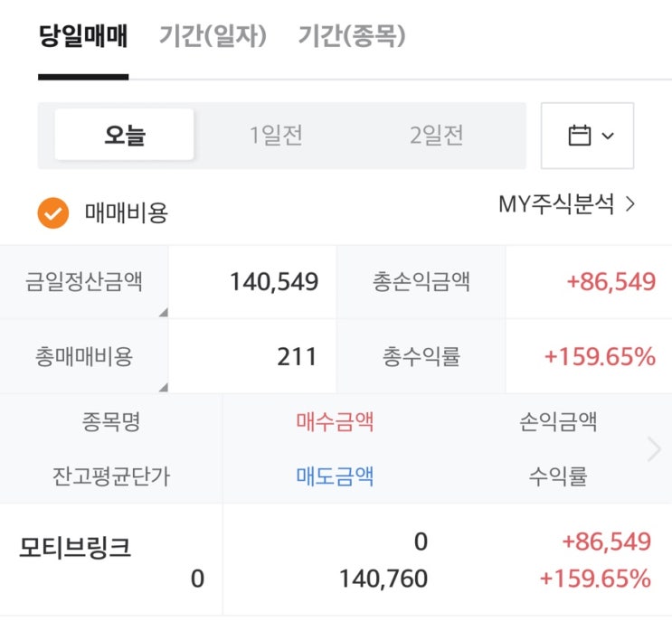The height and width of the screenshot is (631, 672).
Task: Click the calendar icon
Action: [579, 136]
